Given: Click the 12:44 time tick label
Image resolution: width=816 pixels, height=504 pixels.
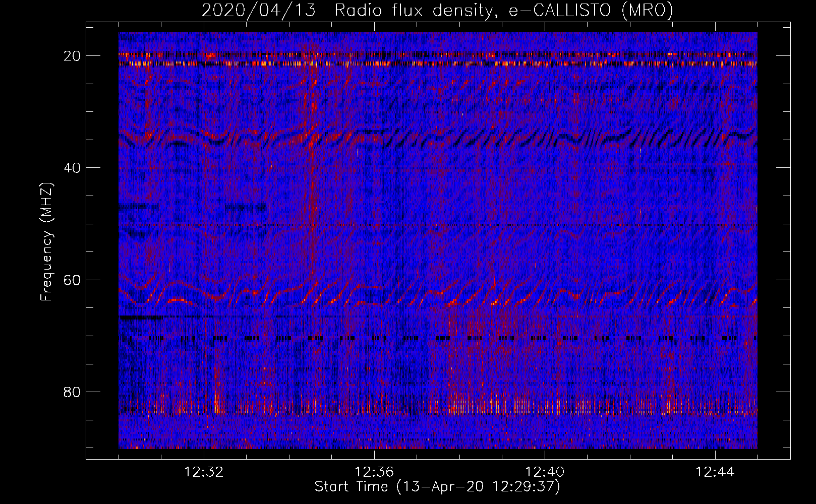Looking at the screenshot, I should tap(715, 472).
